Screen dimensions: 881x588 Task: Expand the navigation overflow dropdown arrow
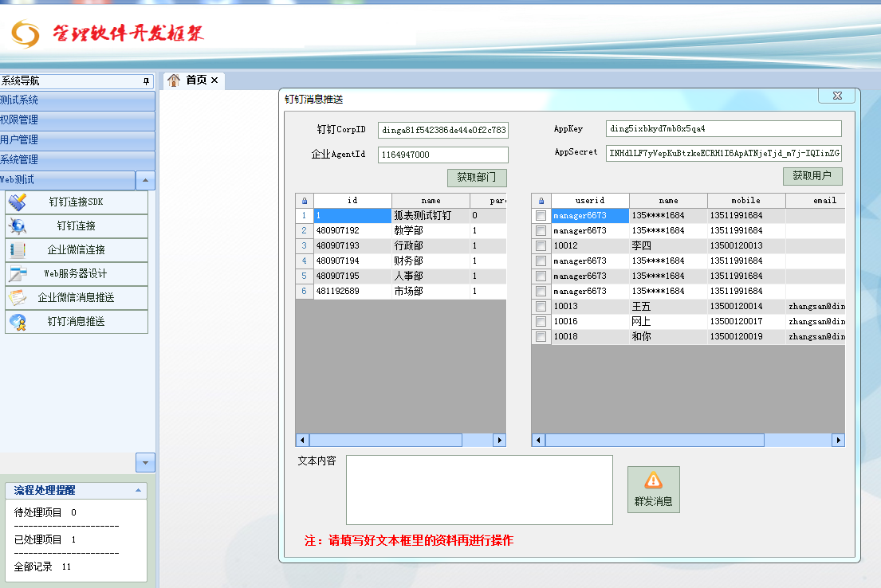click(145, 462)
